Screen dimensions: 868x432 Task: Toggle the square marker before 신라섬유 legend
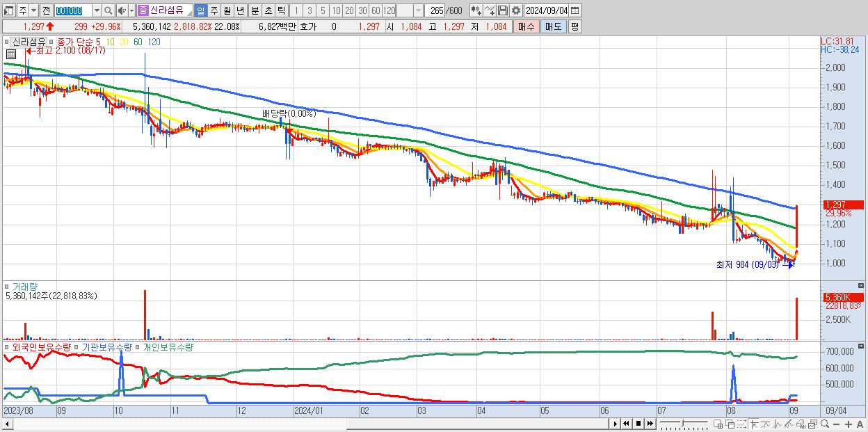click(x=8, y=42)
